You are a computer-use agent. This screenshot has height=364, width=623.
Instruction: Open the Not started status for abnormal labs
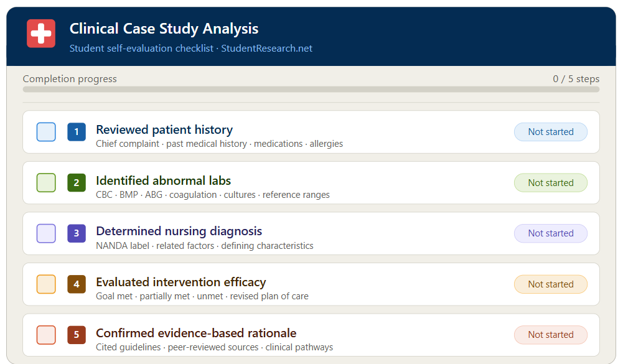[x=550, y=183]
